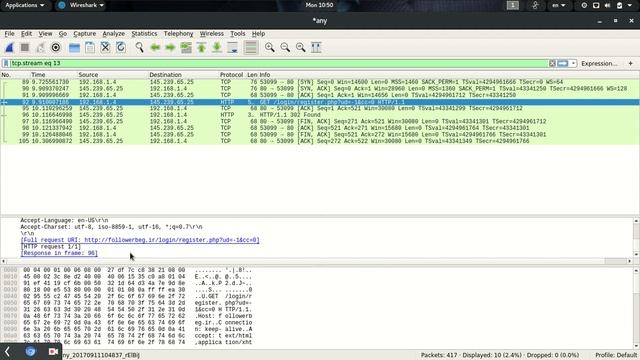Open system tray status menu arrow
This screenshot has width=640, height=360.
coord(629,5)
